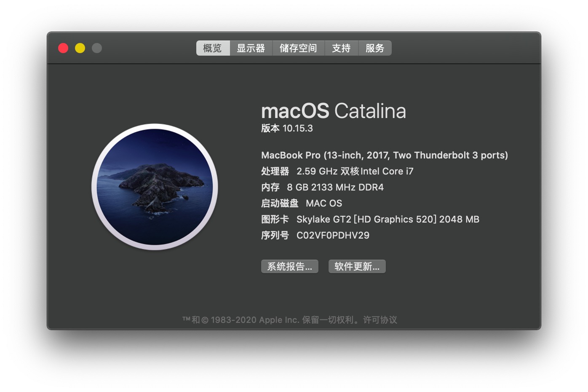Switch to the 显示器 tab
Viewport: 588px width, 392px height.
[251, 48]
